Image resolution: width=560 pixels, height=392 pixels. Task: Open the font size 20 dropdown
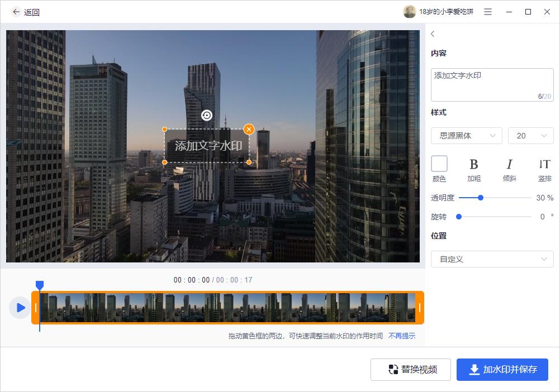pyautogui.click(x=530, y=136)
